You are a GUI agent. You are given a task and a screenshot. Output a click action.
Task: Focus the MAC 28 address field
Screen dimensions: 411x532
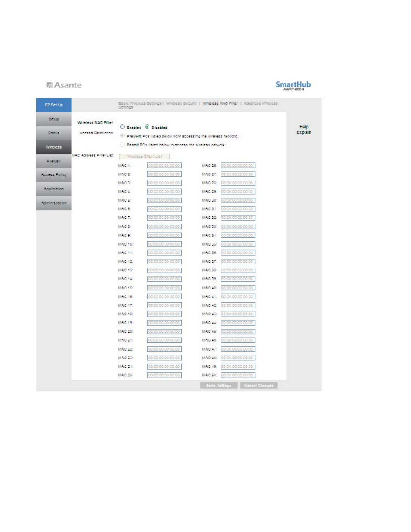(238, 183)
